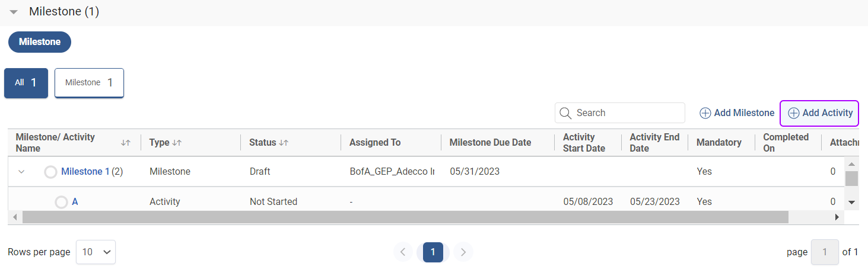Select activity A radio circle
Viewport: 868px width, 276px height.
click(61, 202)
